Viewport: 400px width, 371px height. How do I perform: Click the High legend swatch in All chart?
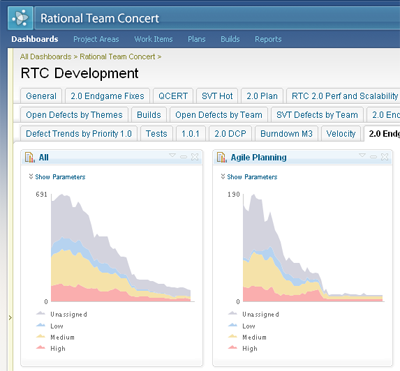tap(41, 348)
